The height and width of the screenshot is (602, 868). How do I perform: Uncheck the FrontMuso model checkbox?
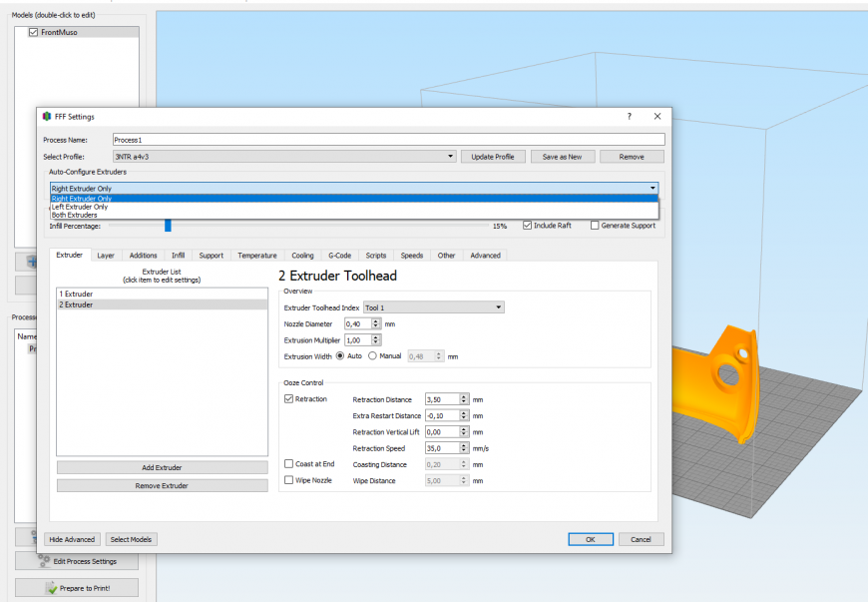[x=32, y=32]
